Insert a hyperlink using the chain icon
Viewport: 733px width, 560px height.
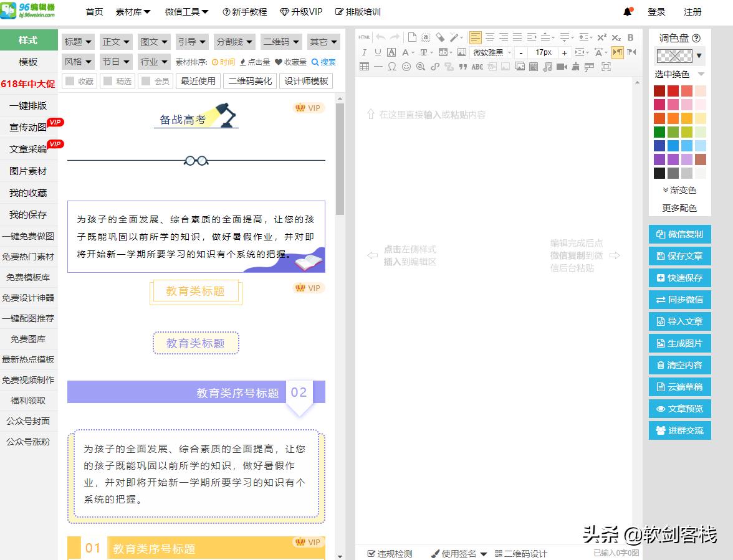(435, 67)
